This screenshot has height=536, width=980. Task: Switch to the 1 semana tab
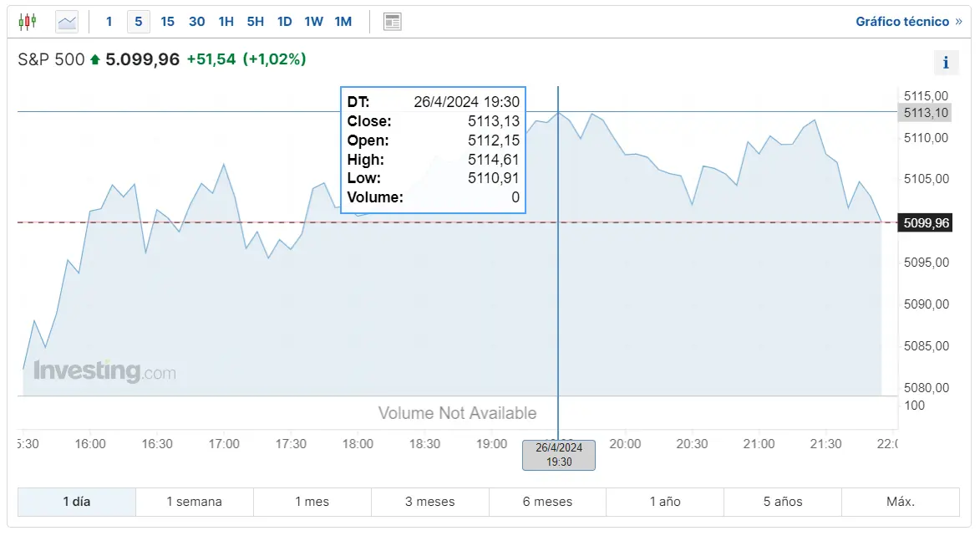coord(194,502)
